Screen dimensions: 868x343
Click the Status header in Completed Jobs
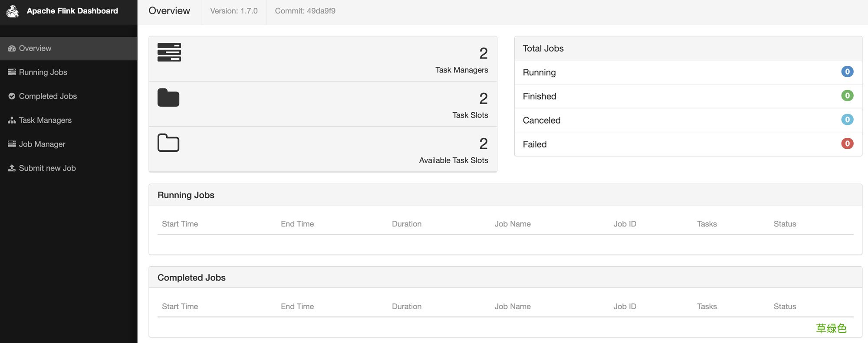click(784, 306)
